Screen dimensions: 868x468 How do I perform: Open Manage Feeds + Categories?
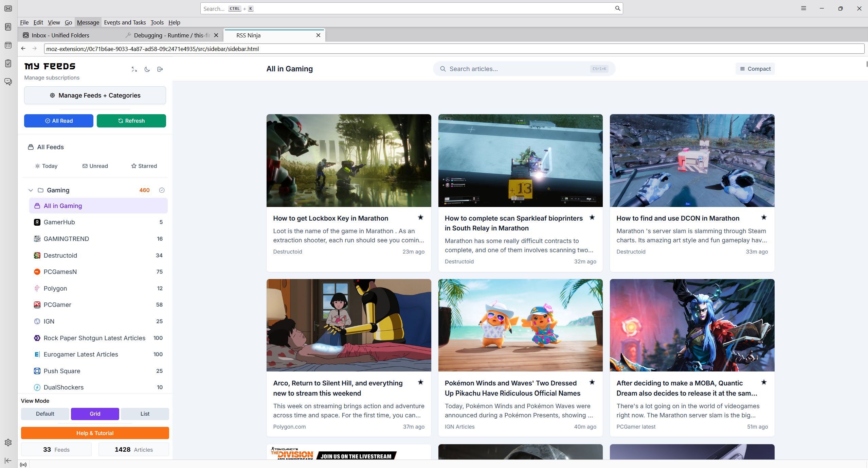click(x=95, y=96)
